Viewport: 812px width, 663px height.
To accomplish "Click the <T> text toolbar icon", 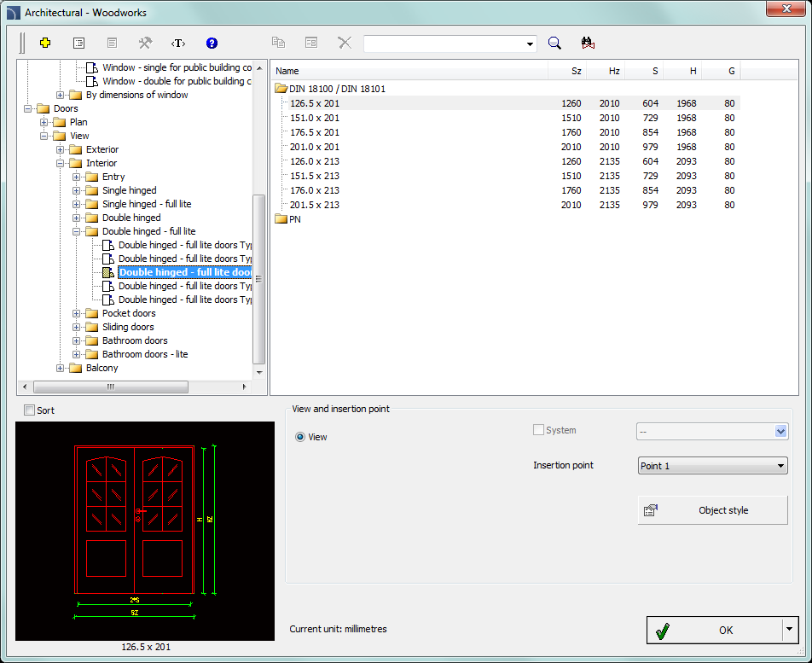I will [178, 43].
